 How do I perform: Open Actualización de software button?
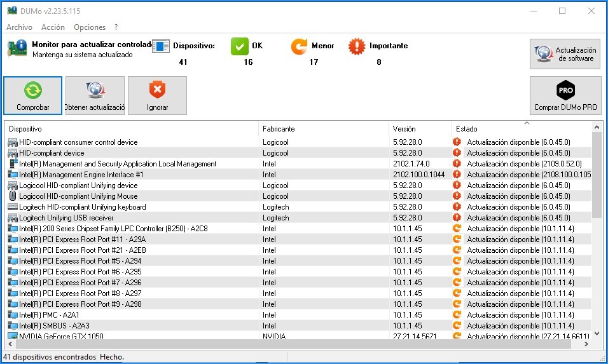click(565, 54)
